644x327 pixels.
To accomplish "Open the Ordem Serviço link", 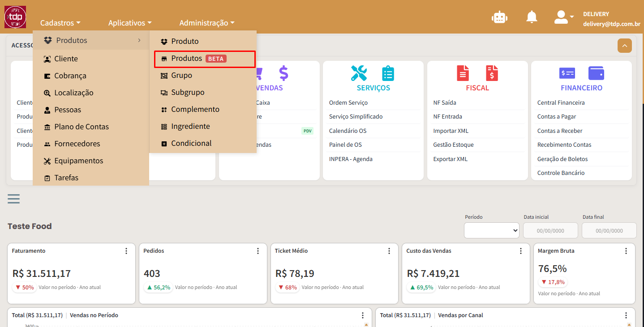I will (x=348, y=102).
